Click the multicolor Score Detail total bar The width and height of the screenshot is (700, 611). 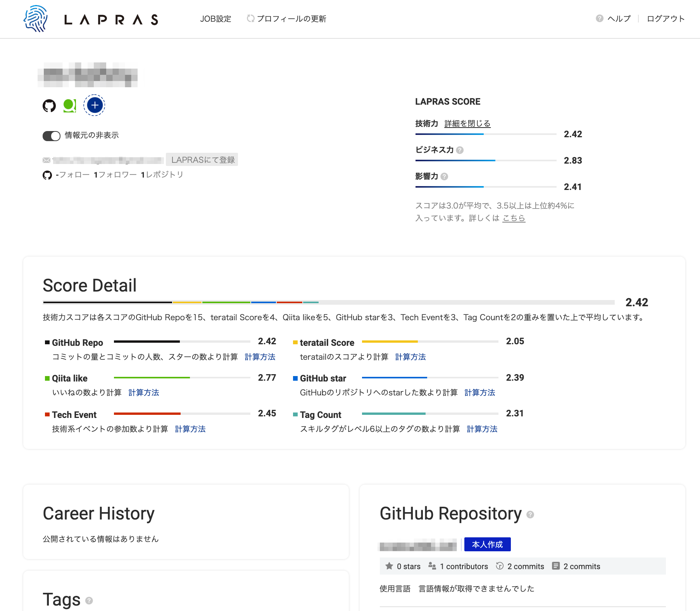(329, 302)
